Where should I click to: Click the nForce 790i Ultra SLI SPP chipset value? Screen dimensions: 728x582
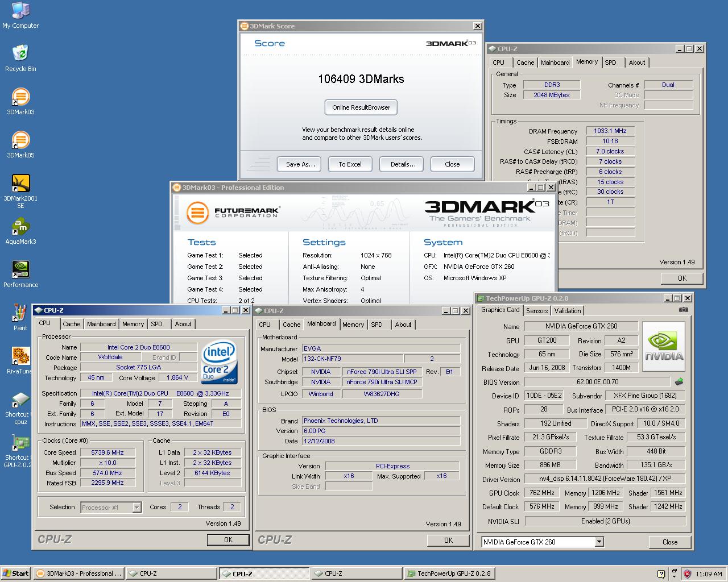point(382,372)
